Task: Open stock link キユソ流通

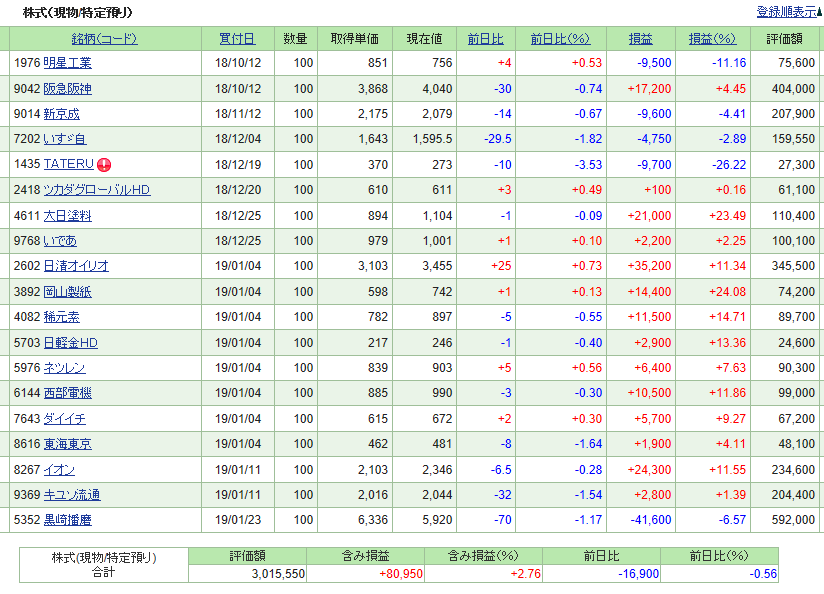Action: pyautogui.click(x=71, y=495)
